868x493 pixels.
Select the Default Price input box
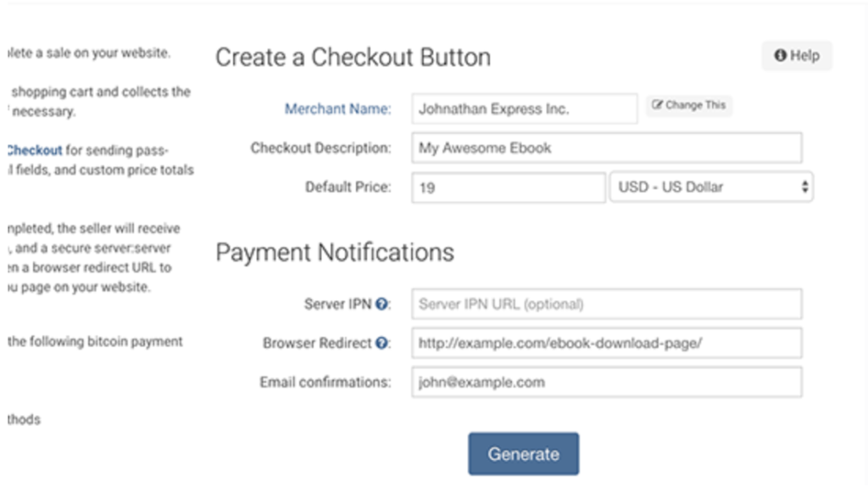509,188
